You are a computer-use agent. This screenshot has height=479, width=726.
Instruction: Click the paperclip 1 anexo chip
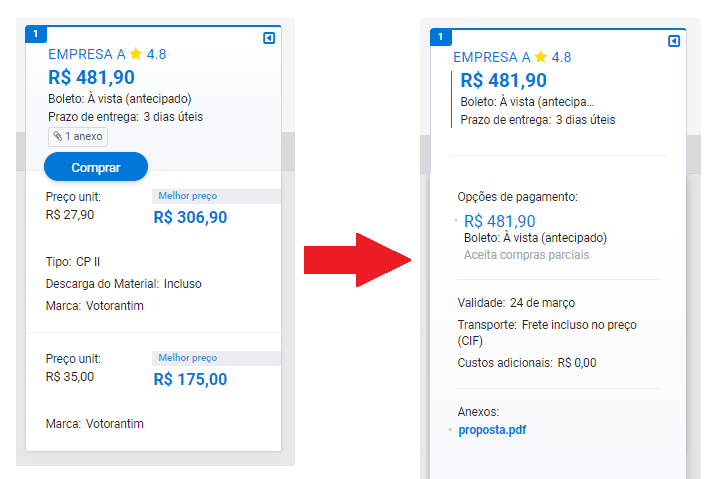78,137
